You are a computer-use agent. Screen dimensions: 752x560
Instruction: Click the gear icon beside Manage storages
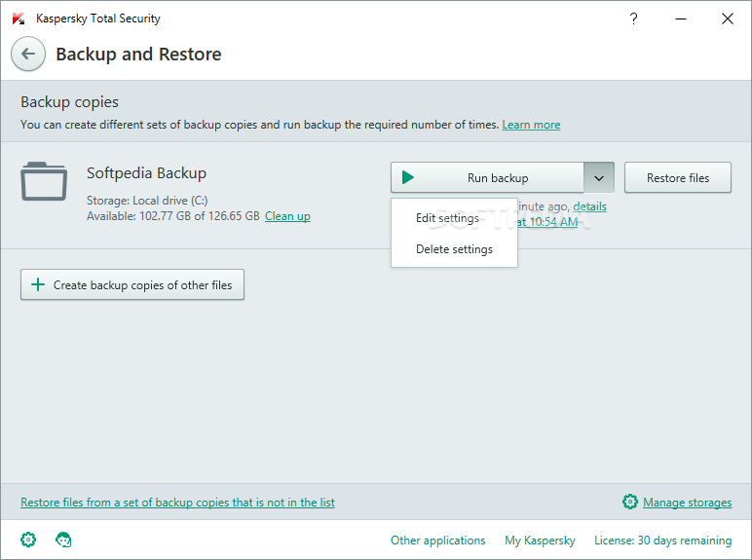pos(629,502)
